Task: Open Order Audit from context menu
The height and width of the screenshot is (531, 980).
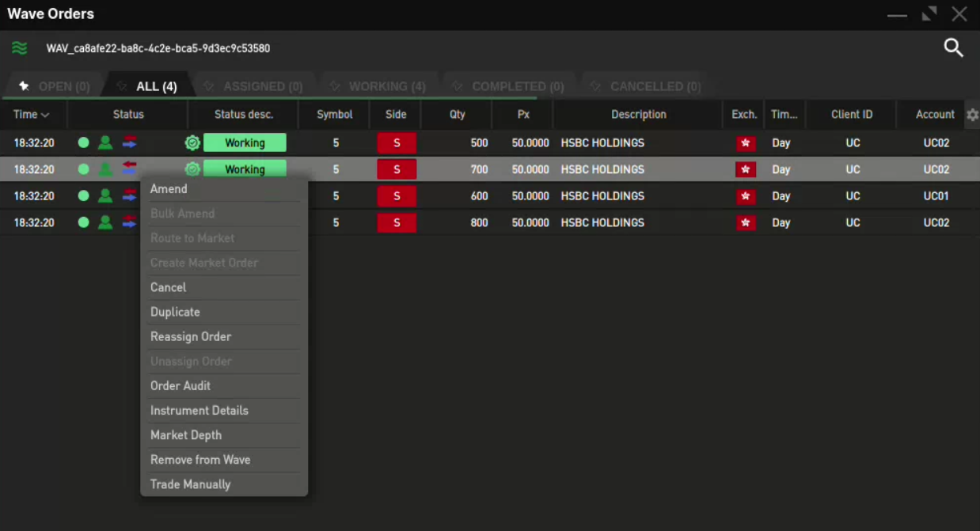Action: tap(180, 385)
